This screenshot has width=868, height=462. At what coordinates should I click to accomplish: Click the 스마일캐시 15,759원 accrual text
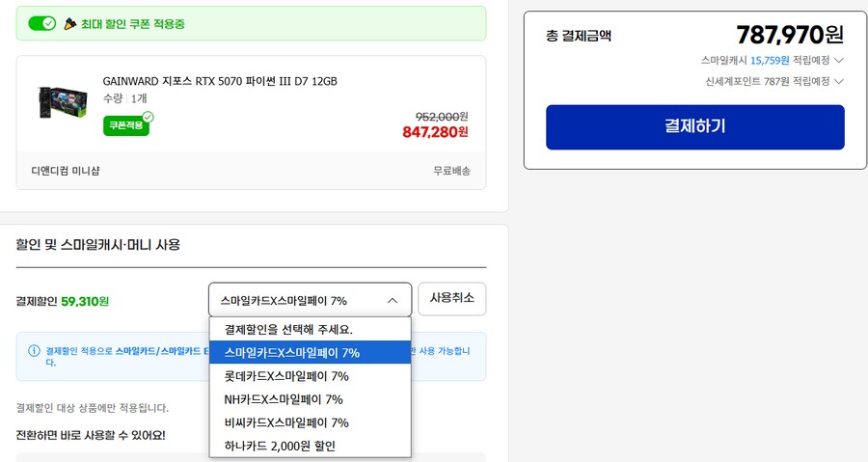click(765, 60)
